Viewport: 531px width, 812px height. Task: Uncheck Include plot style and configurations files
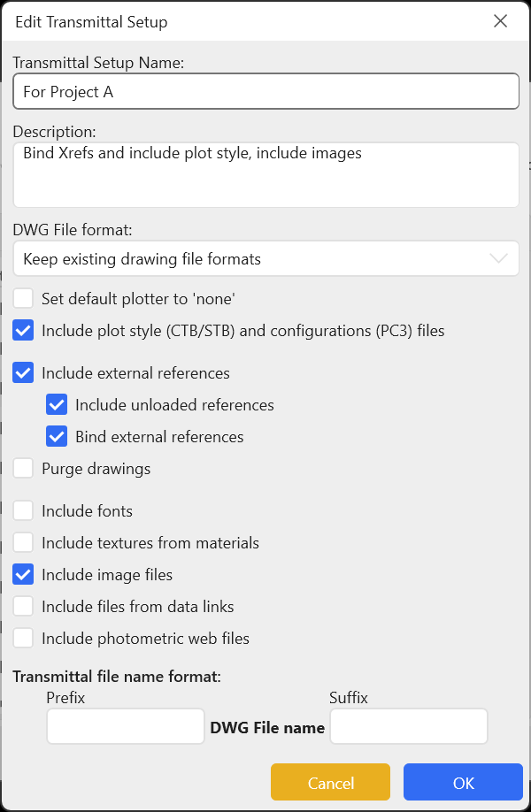[x=24, y=331]
